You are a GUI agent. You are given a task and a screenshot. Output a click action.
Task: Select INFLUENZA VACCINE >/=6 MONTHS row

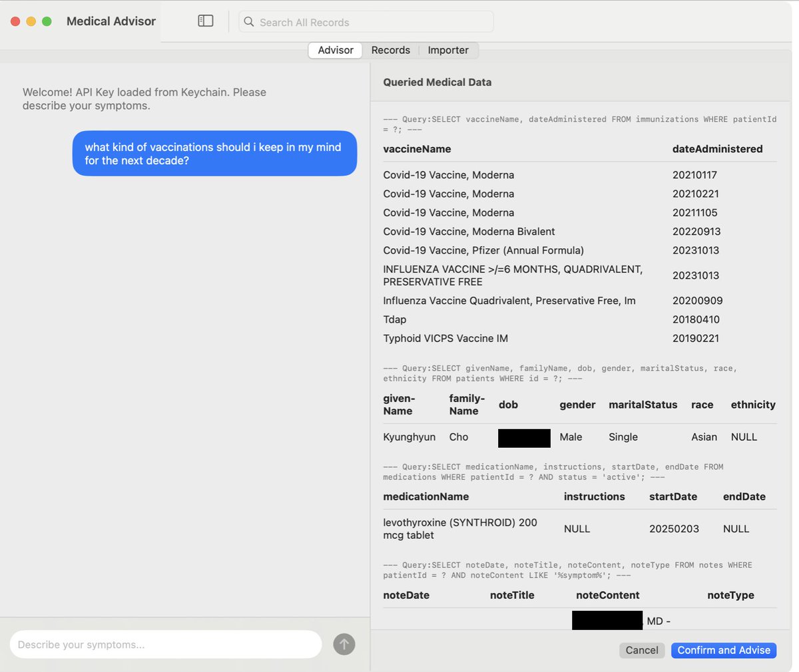pyautogui.click(x=579, y=275)
